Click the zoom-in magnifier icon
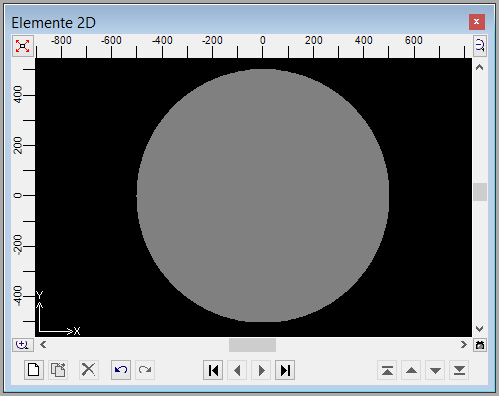499x396 pixels. (x=22, y=345)
